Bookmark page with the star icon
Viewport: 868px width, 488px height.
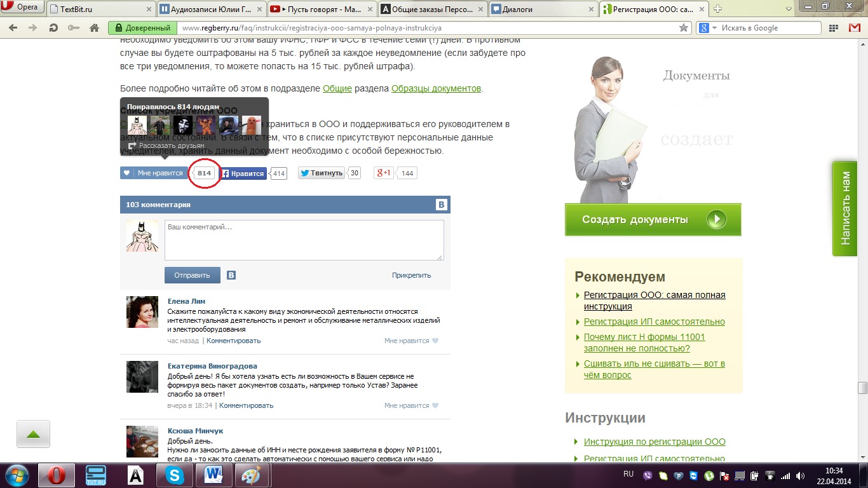[684, 28]
